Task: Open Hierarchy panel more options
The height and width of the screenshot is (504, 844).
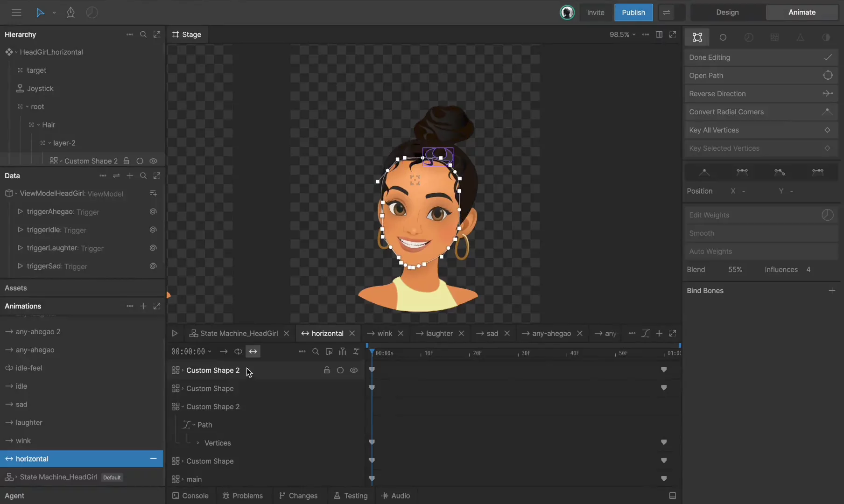Action: [130, 35]
